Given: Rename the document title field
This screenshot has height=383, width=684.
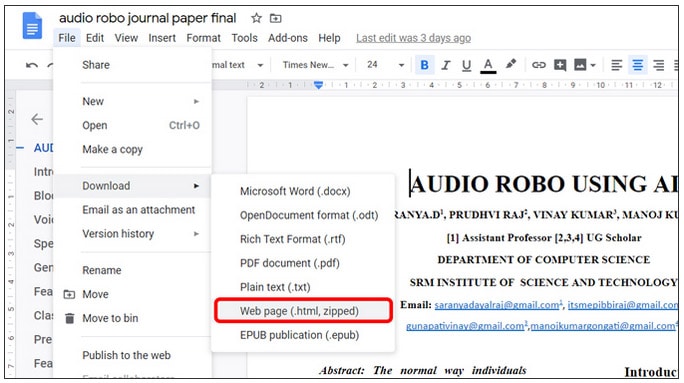Looking at the screenshot, I should (148, 18).
